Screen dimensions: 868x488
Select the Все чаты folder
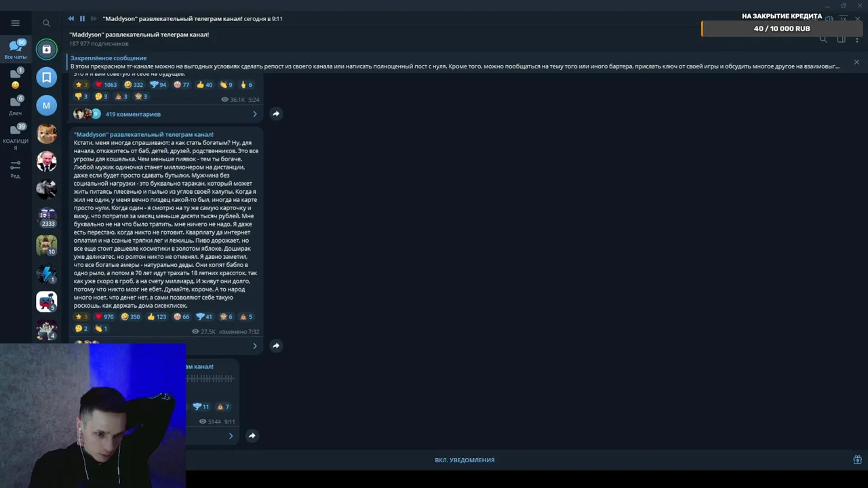(x=16, y=49)
